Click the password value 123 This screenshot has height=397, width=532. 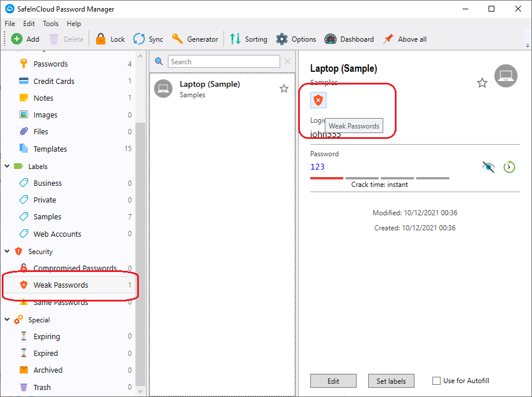318,167
